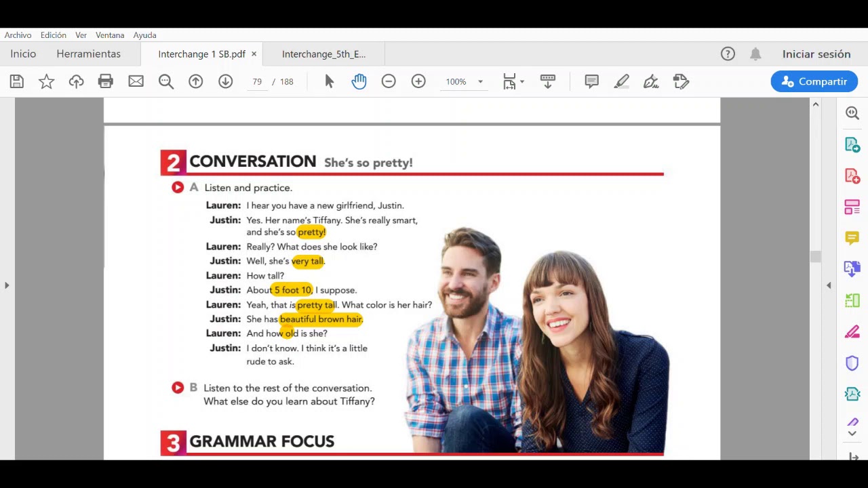The height and width of the screenshot is (488, 868).
Task: Click scrollbar up arrow
Action: [816, 104]
